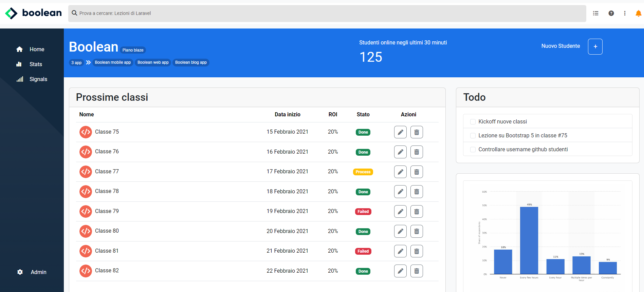The height and width of the screenshot is (292, 644).
Task: Delete Classe 75 with trash icon
Action: 417,132
